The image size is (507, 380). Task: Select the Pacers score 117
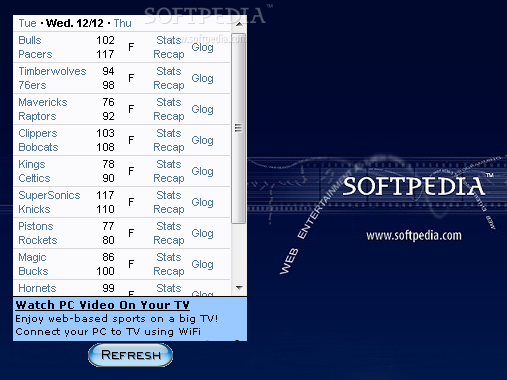pos(105,54)
